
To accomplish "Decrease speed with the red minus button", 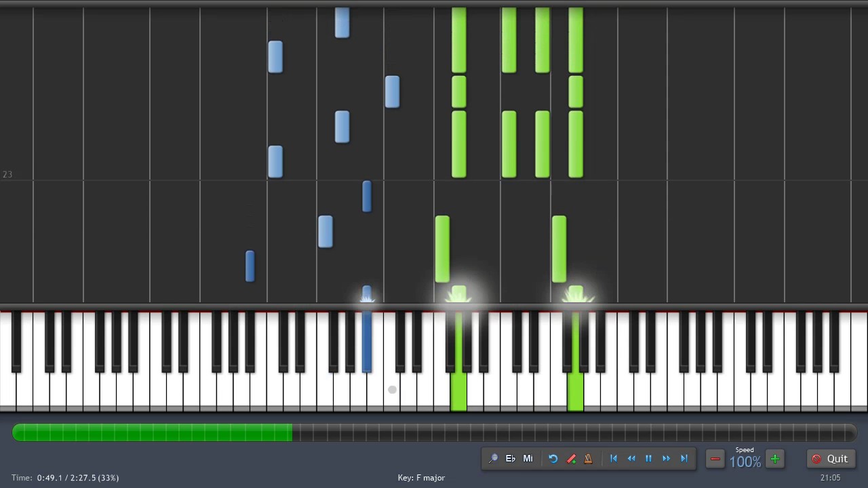I will 715,460.
